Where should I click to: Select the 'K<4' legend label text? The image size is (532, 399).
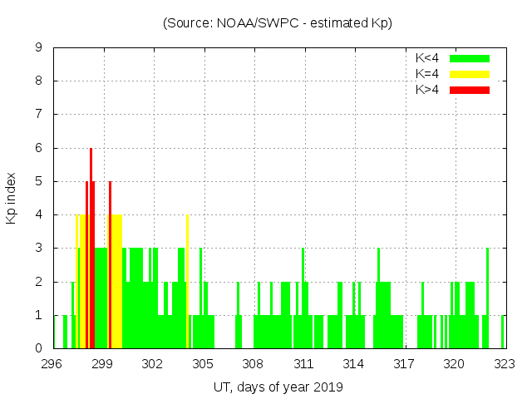pyautogui.click(x=427, y=58)
